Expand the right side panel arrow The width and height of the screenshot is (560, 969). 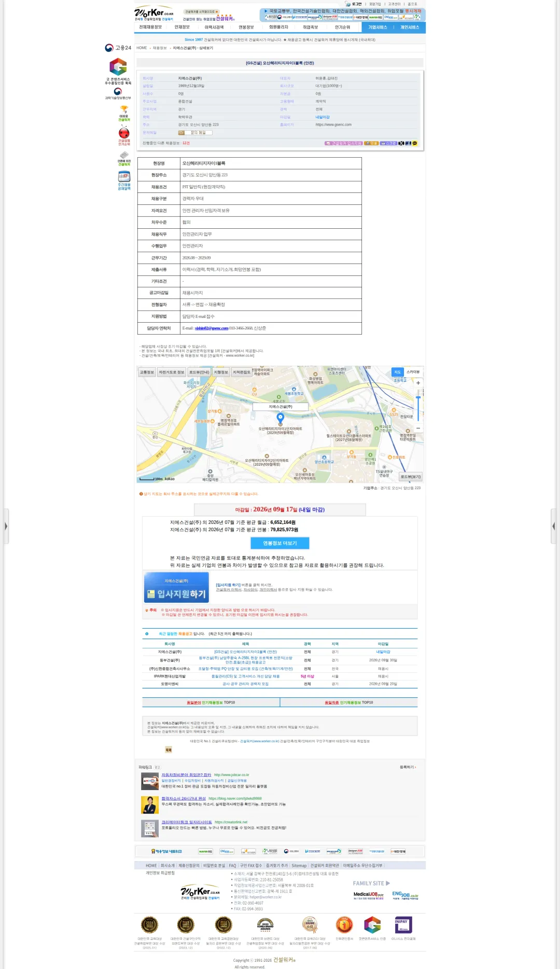click(x=554, y=526)
